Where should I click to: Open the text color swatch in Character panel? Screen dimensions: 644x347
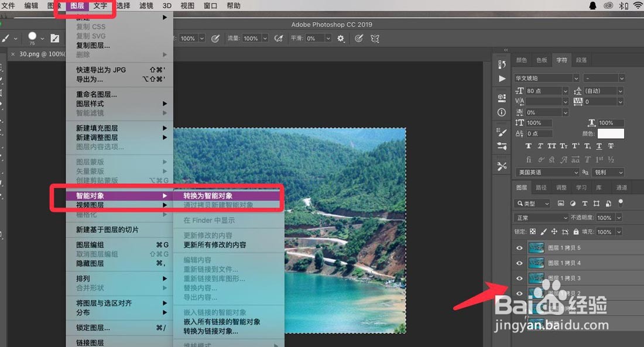click(x=611, y=133)
